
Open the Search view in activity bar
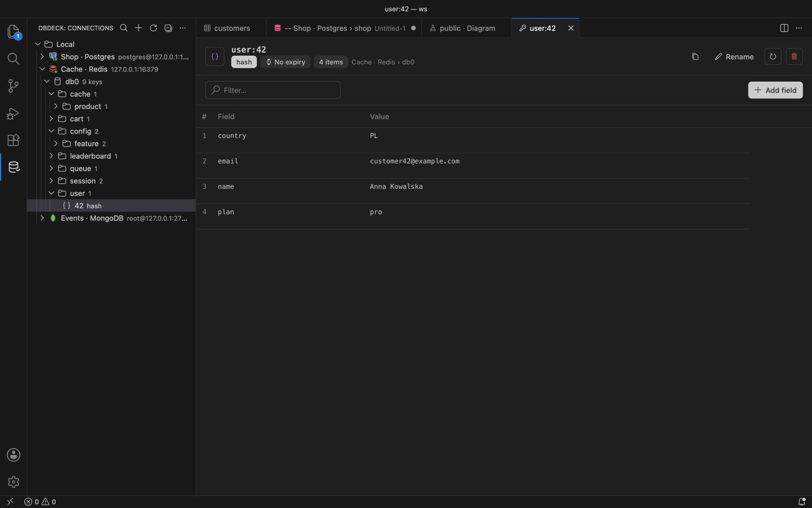pyautogui.click(x=14, y=58)
